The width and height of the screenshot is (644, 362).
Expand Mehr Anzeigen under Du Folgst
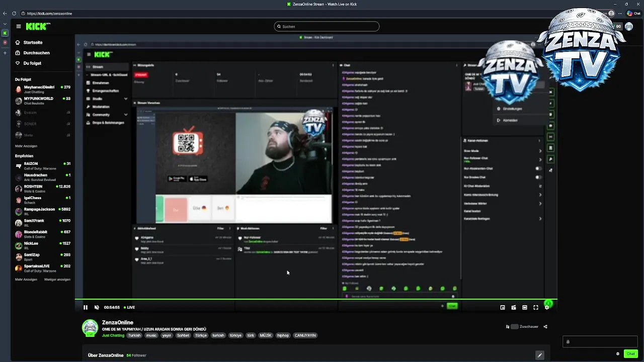coord(26,146)
